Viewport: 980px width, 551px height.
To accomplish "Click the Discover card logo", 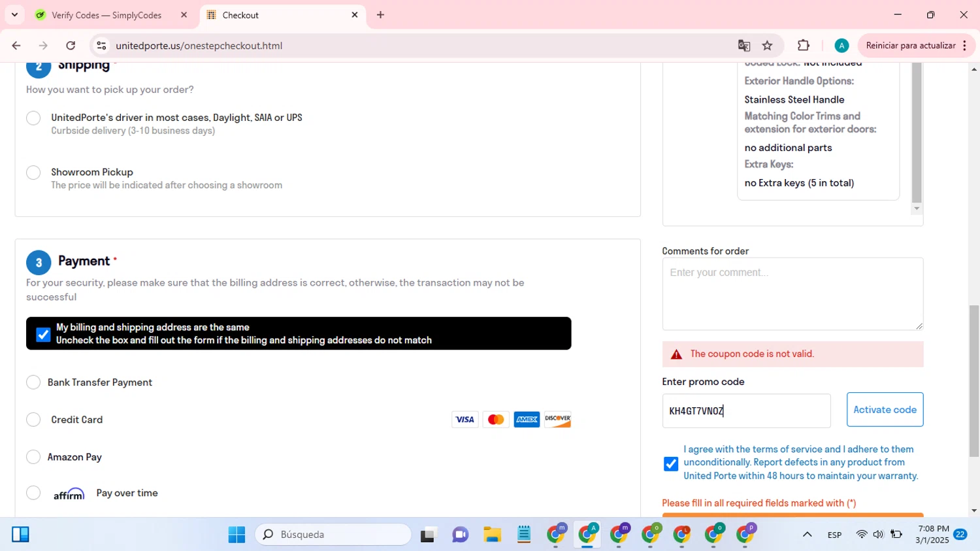I will 557,420.
